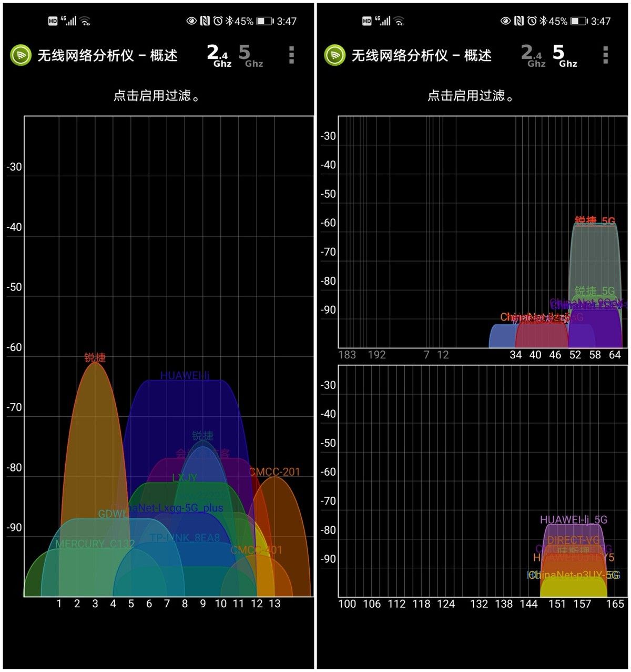Viewport: 631px width, 672px height.
Task: Tap the orange 锐捷 signal curve on channel 3
Action: click(95, 421)
